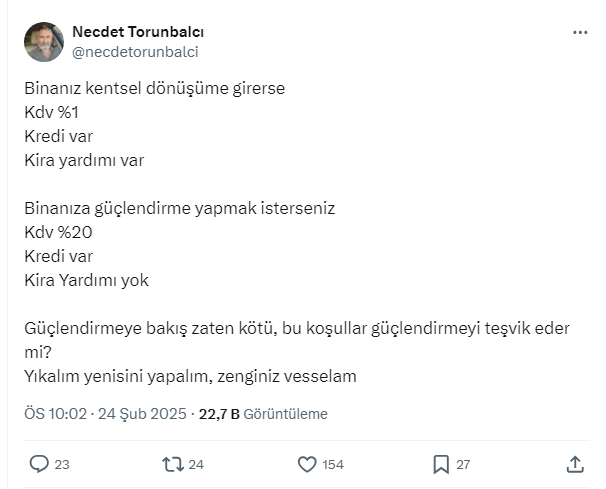This screenshot has width=606, height=489.
Task: Click the reply count 23
Action: click(62, 465)
